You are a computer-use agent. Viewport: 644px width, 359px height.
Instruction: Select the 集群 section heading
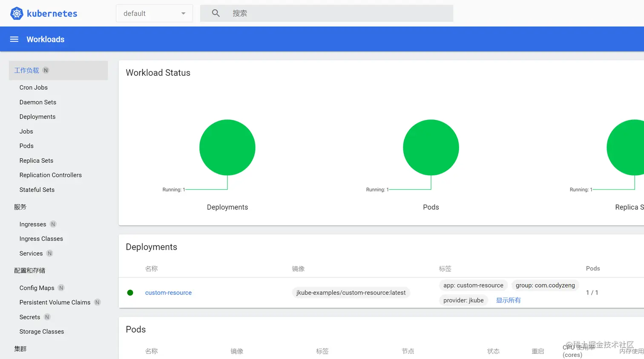pyautogui.click(x=20, y=349)
